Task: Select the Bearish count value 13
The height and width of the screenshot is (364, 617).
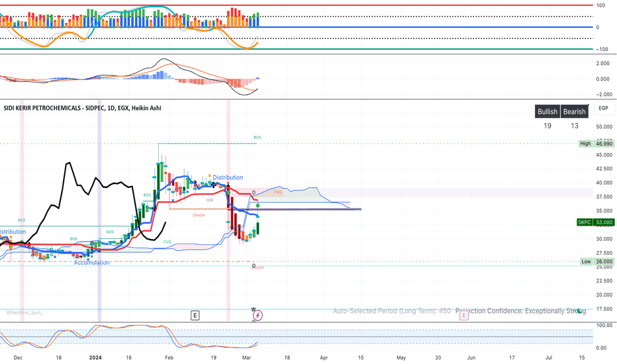Action: coord(575,126)
